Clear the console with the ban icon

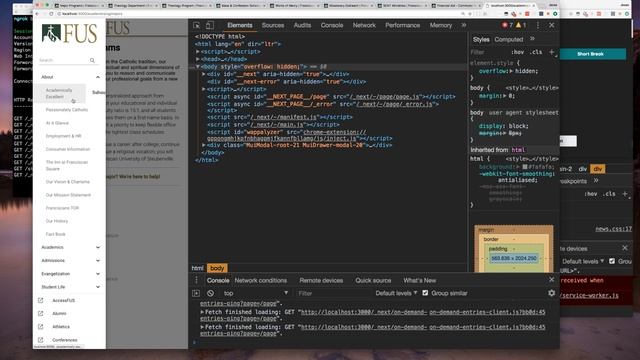[x=210, y=293]
